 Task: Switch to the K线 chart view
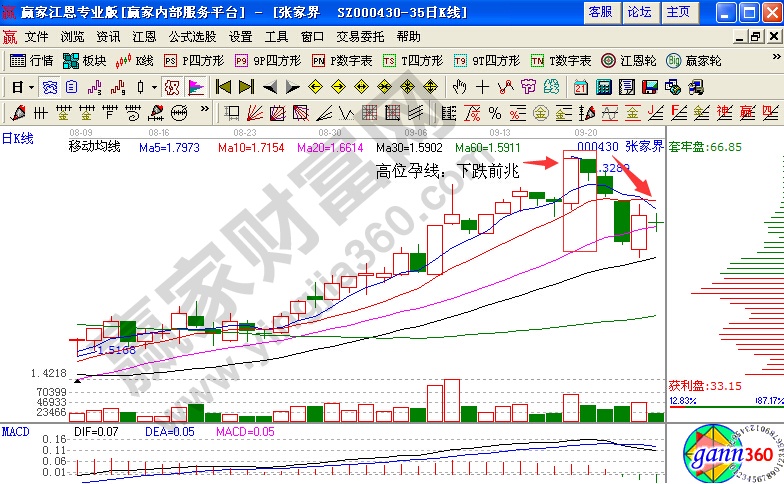[x=134, y=61]
